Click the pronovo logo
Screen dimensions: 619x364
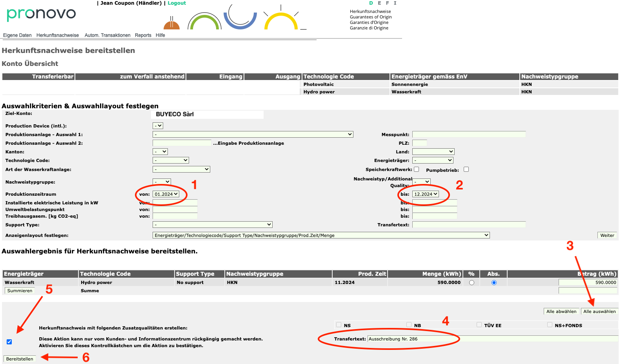tap(41, 14)
